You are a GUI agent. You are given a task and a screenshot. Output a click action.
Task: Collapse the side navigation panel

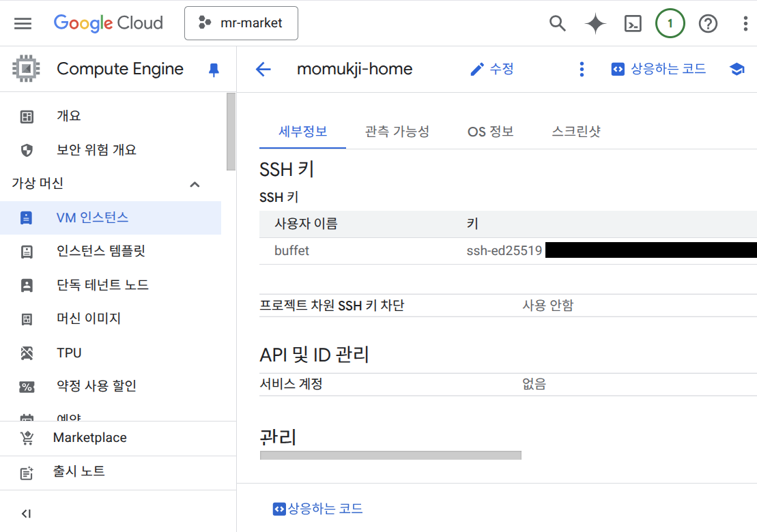click(26, 514)
